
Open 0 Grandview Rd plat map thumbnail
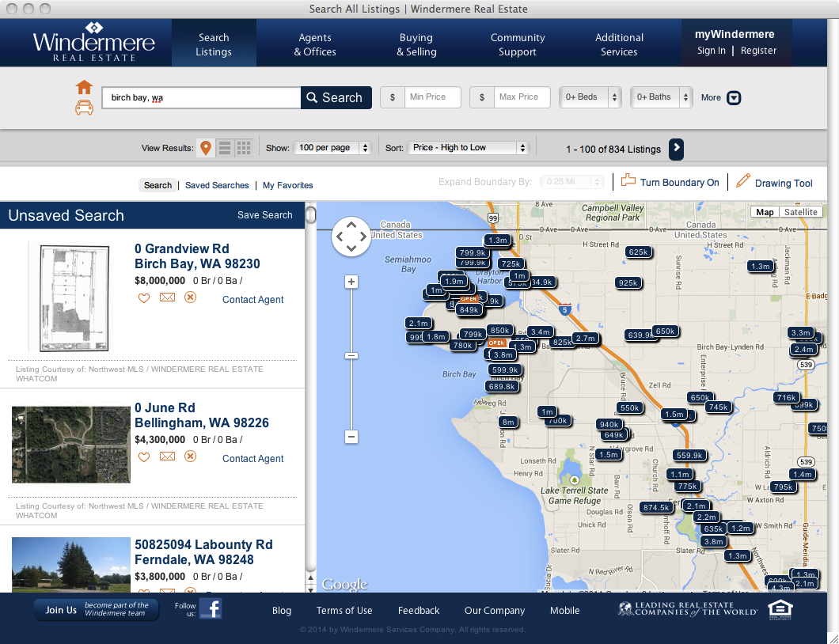pyautogui.click(x=74, y=298)
